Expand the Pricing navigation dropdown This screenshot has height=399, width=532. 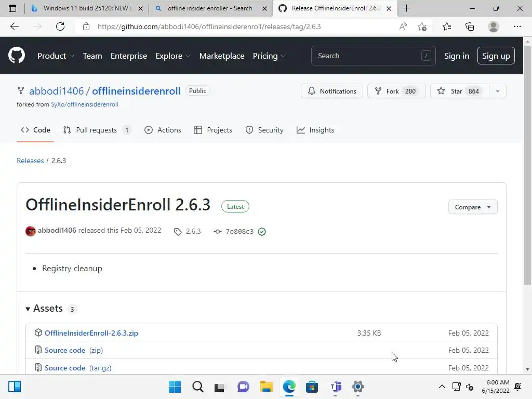[x=270, y=56]
